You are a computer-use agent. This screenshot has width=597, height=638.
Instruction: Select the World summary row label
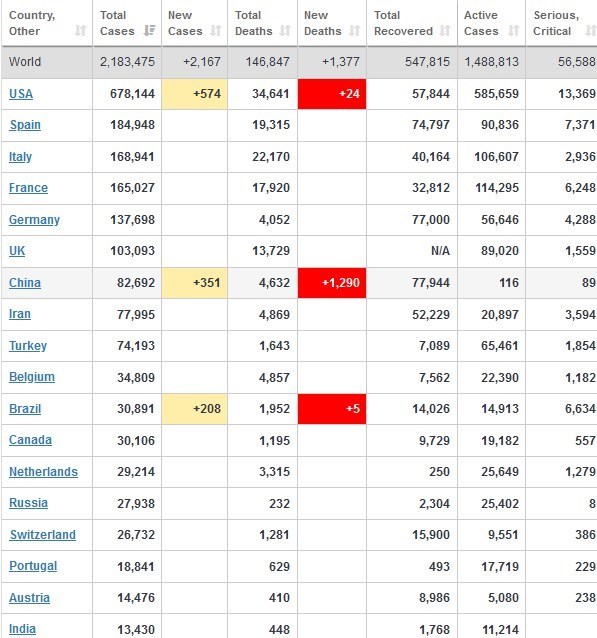click(25, 61)
